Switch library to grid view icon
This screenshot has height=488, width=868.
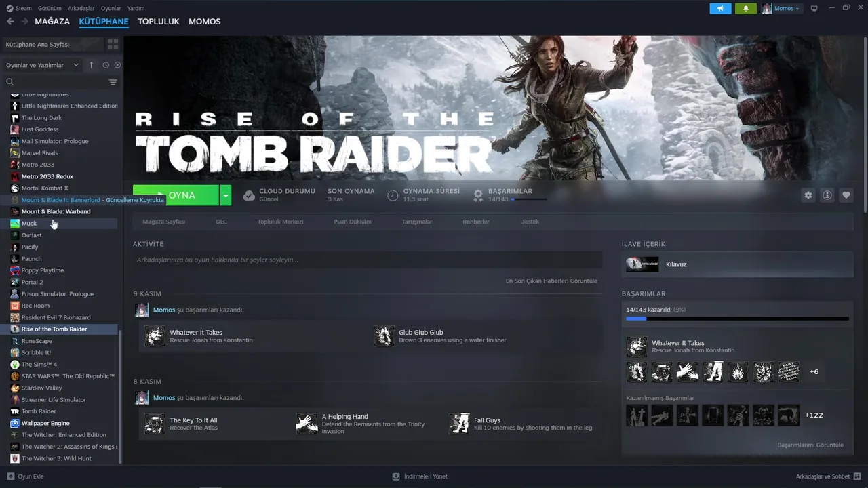[113, 44]
